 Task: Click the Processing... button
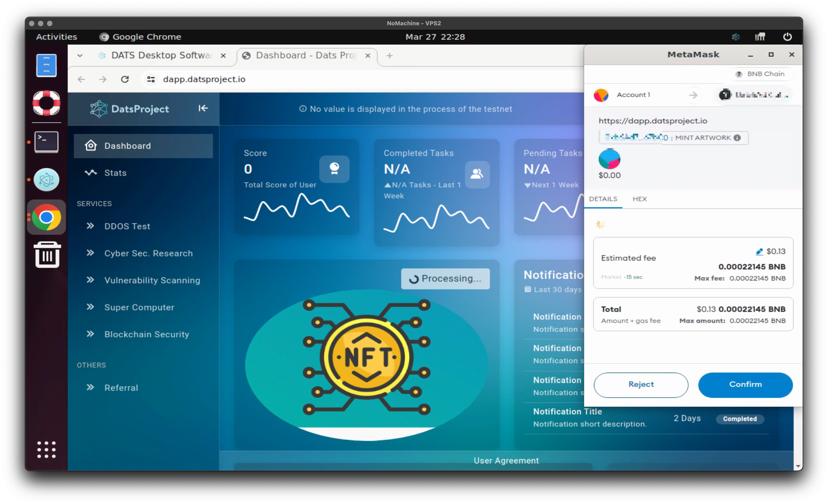(445, 279)
